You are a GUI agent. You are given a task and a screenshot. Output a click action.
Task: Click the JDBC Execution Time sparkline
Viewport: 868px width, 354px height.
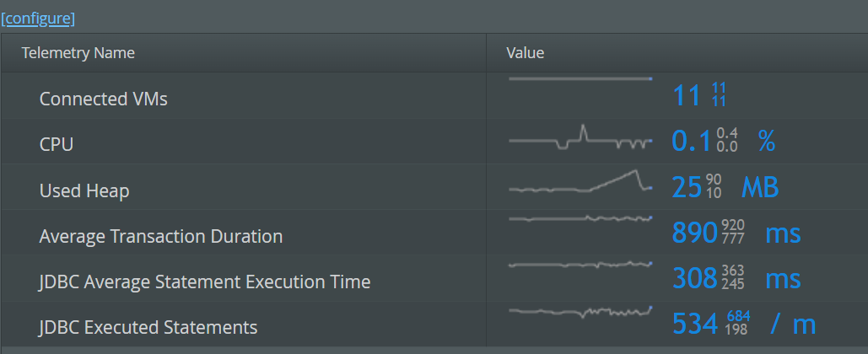point(580,265)
